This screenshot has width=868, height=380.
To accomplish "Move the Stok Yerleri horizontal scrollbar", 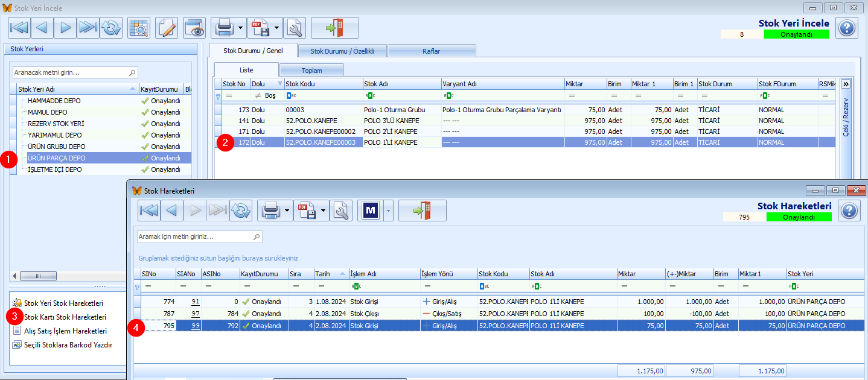I will click(x=38, y=276).
